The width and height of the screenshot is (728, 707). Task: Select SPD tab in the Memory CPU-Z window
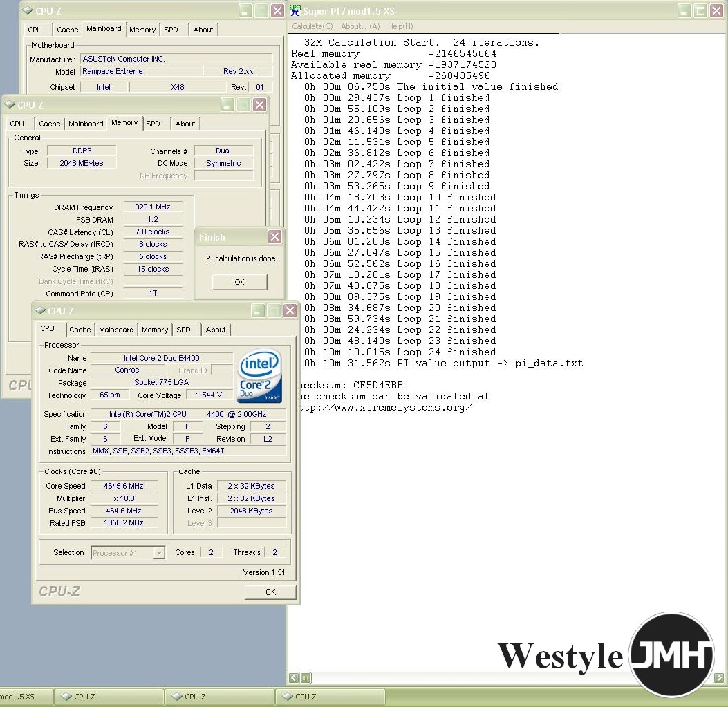click(x=153, y=124)
